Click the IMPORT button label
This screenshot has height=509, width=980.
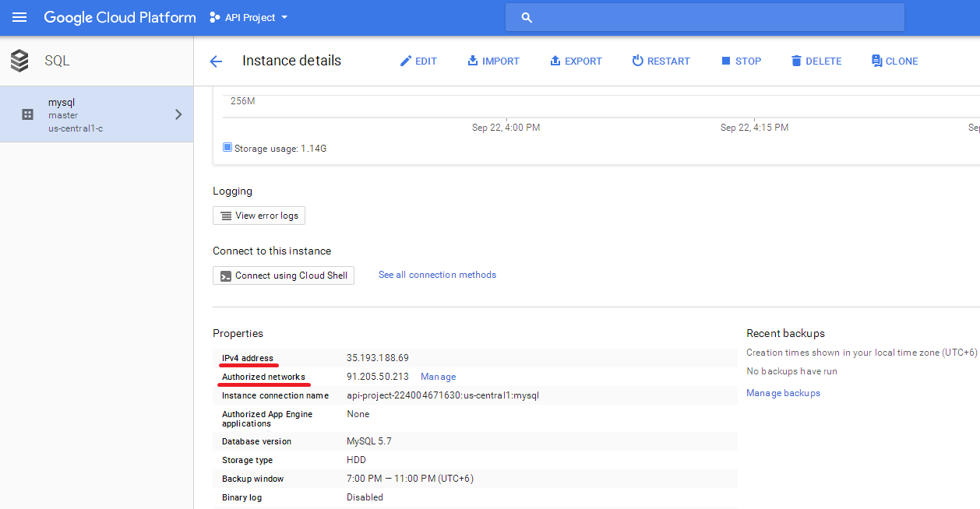tap(501, 61)
